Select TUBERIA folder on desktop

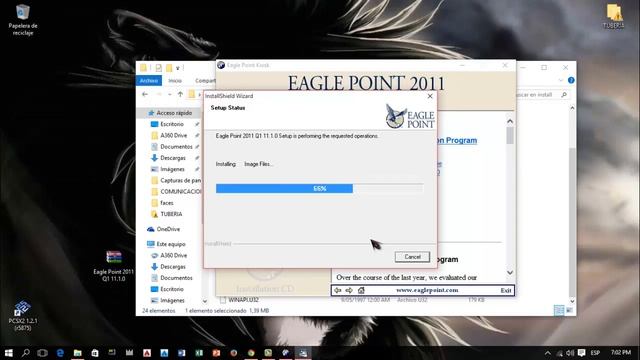tap(613, 16)
